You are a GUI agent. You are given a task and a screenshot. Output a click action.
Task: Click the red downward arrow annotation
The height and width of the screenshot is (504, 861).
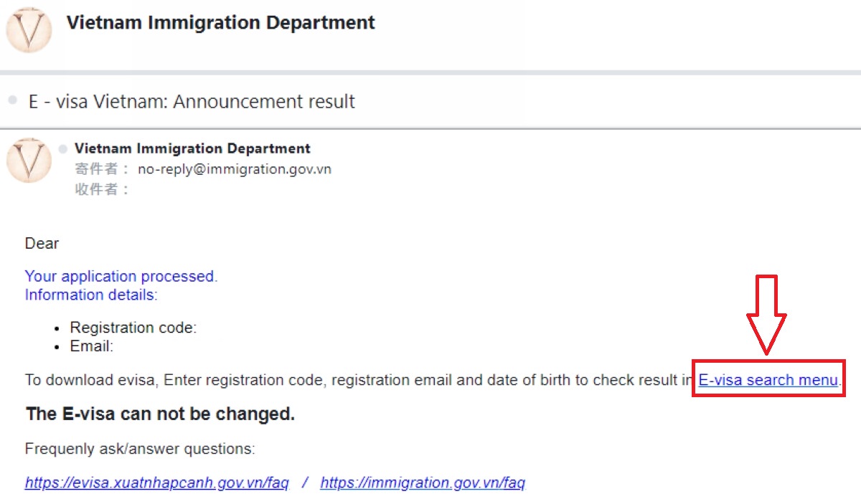[x=766, y=314]
